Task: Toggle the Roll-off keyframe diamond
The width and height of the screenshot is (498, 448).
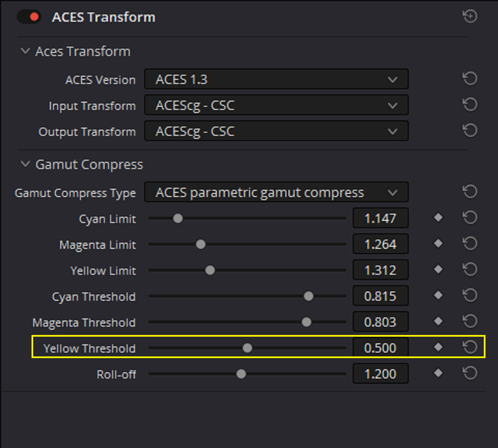Action: click(438, 373)
